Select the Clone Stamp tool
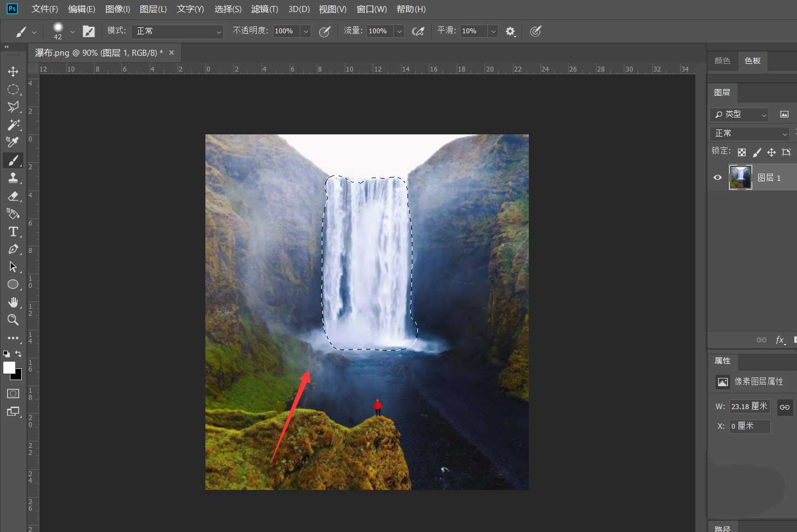Image resolution: width=797 pixels, height=532 pixels. tap(13, 178)
